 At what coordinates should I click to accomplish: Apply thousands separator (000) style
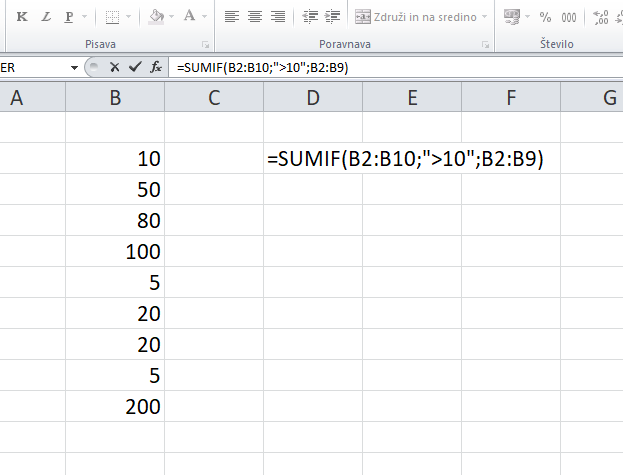click(569, 17)
